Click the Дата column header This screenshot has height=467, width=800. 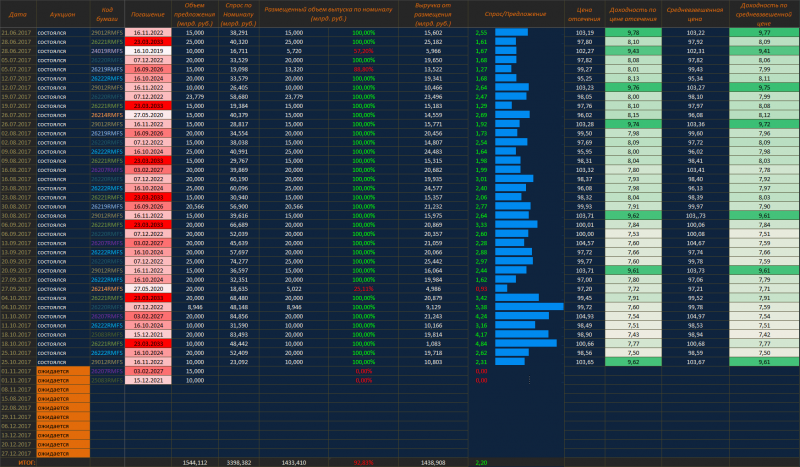coord(17,13)
